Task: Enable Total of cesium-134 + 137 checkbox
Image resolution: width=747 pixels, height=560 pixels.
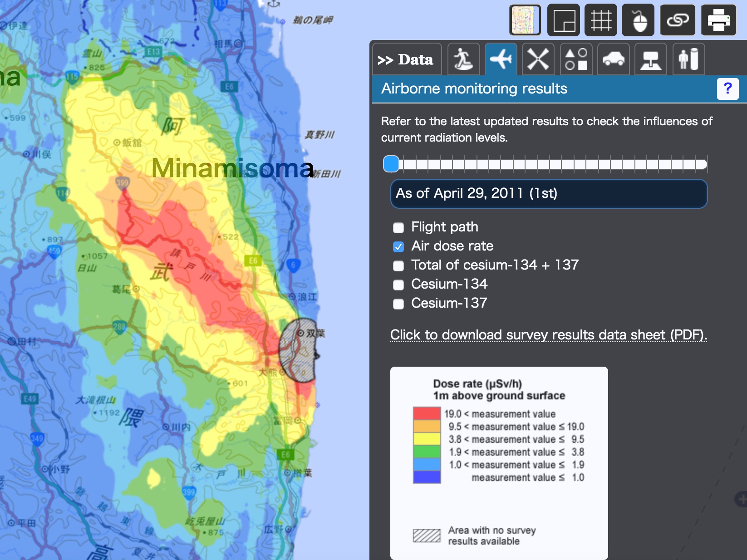Action: click(x=398, y=265)
